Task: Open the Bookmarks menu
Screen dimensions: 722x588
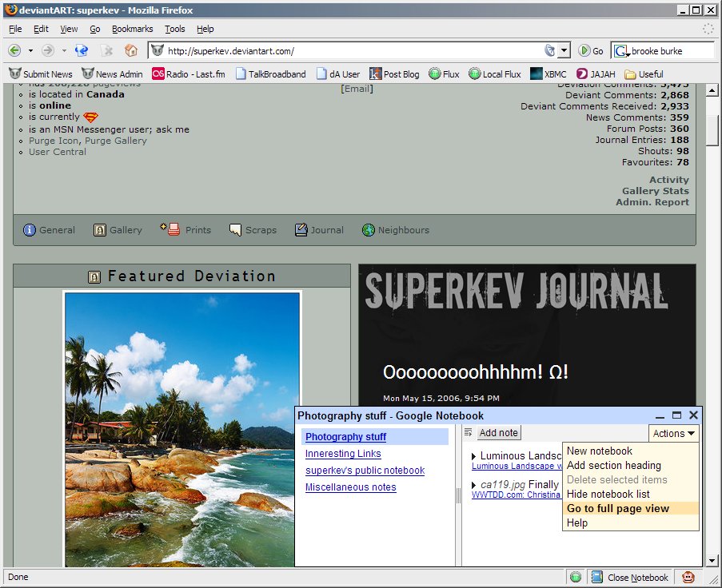Action: (x=132, y=29)
